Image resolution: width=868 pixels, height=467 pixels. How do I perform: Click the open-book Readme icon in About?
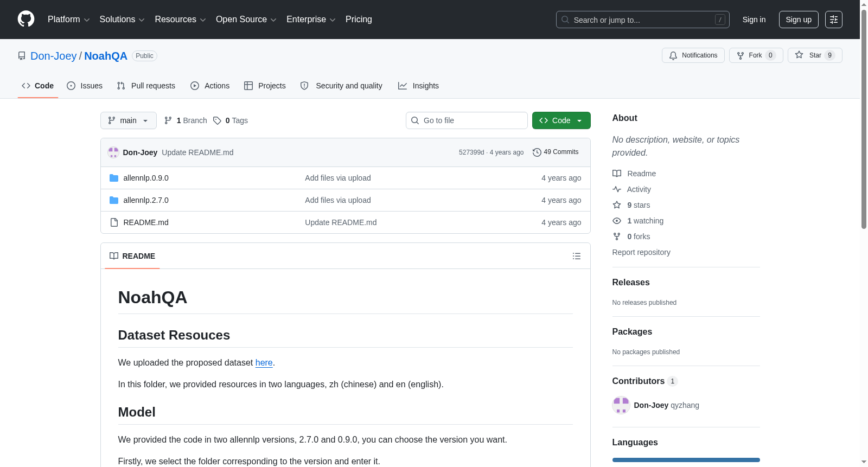[x=617, y=174]
